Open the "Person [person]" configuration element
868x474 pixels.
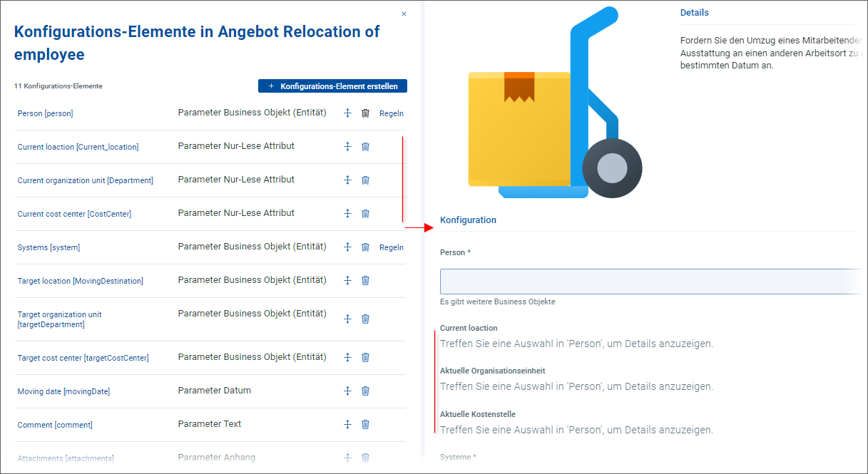tap(45, 113)
